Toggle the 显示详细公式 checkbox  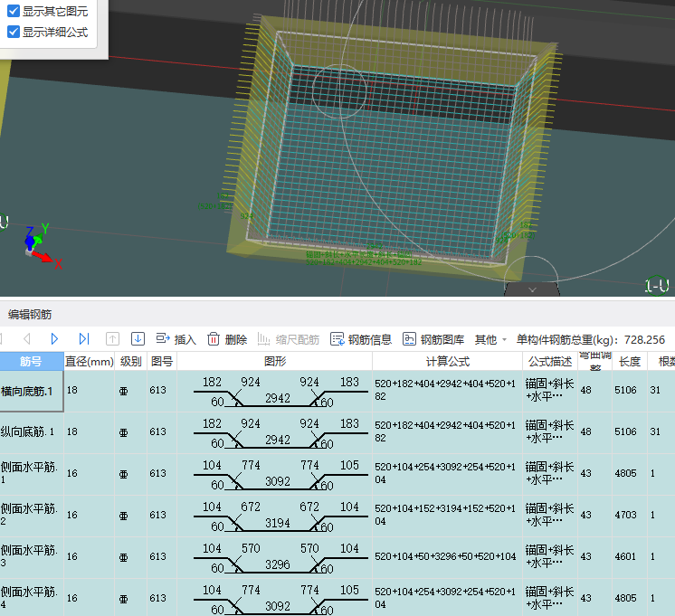coord(14,32)
